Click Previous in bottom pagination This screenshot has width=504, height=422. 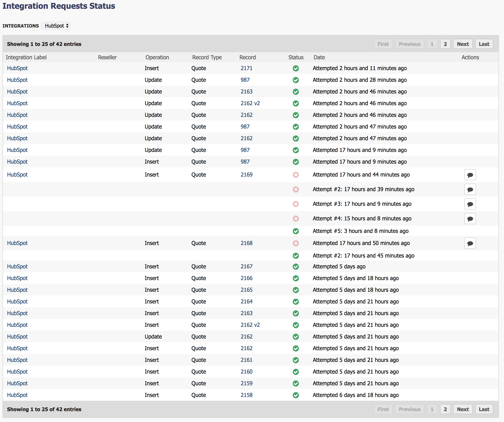coord(409,409)
